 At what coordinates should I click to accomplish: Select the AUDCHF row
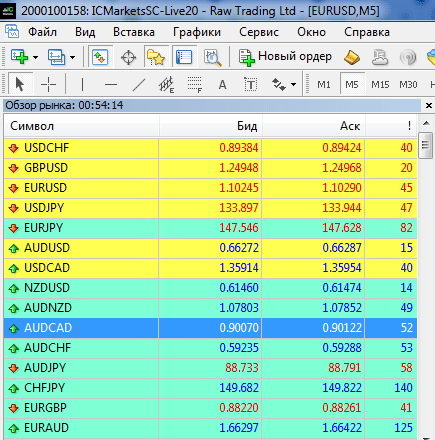(210, 348)
